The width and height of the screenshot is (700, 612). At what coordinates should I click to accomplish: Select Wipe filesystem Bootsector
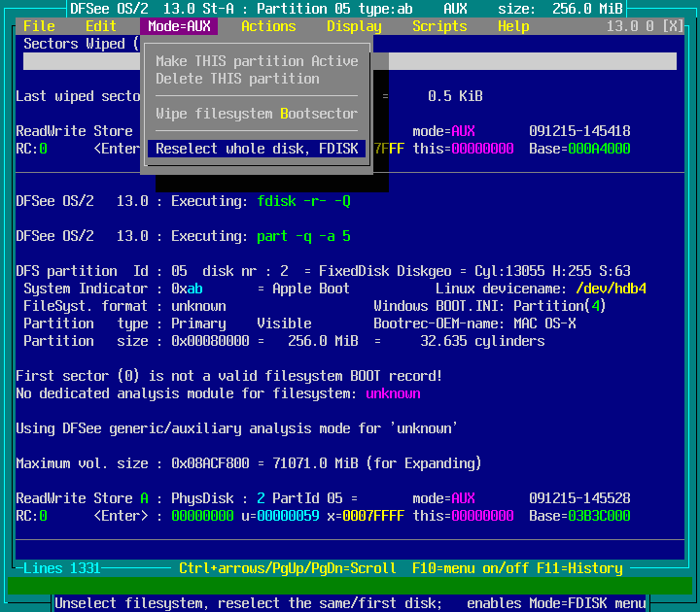pyautogui.click(x=257, y=114)
